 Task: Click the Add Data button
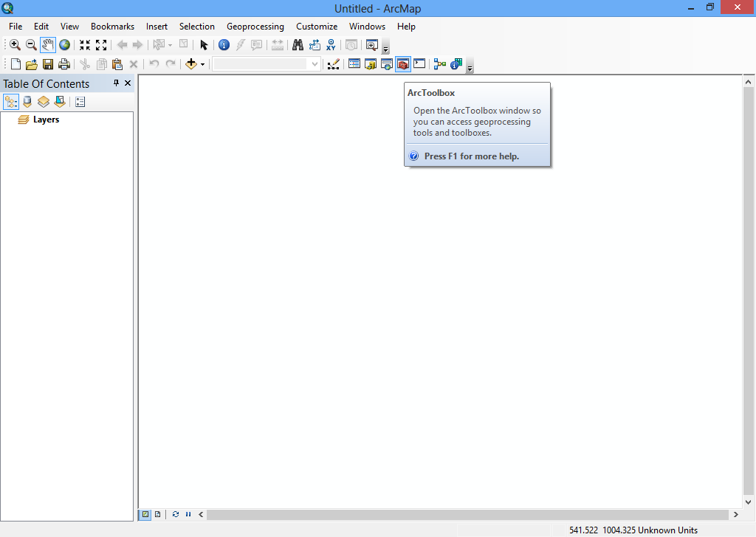(x=191, y=64)
